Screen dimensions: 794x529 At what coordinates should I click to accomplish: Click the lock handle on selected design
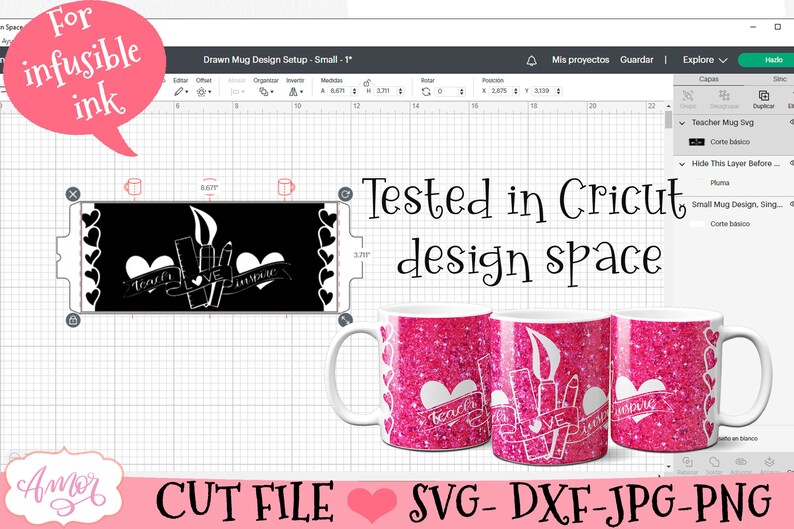click(x=73, y=320)
